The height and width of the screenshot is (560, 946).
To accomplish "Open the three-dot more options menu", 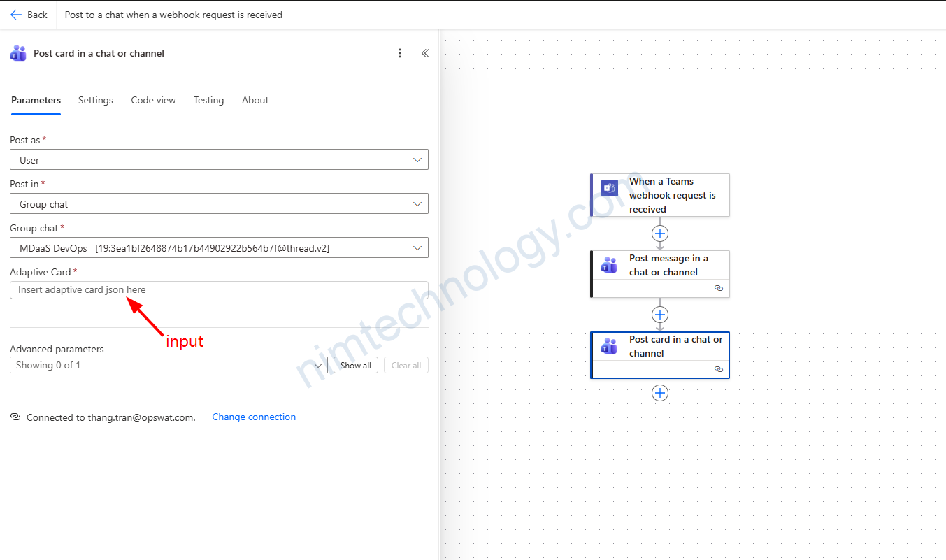I will click(x=400, y=53).
